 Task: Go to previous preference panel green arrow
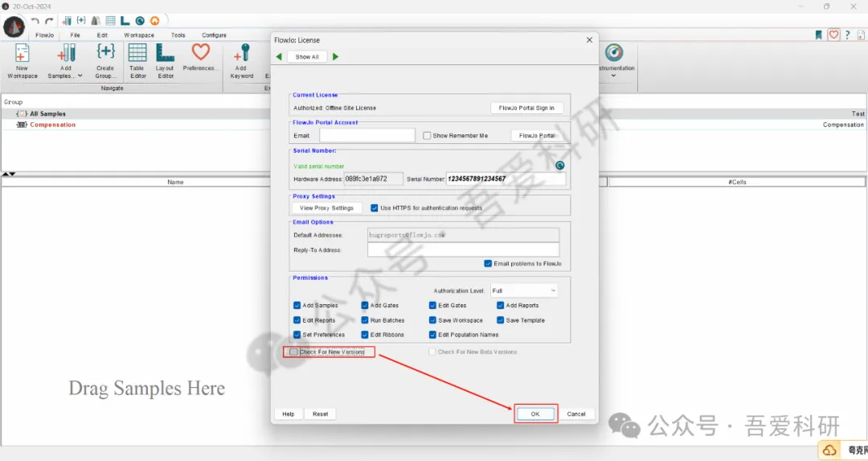[x=279, y=56]
